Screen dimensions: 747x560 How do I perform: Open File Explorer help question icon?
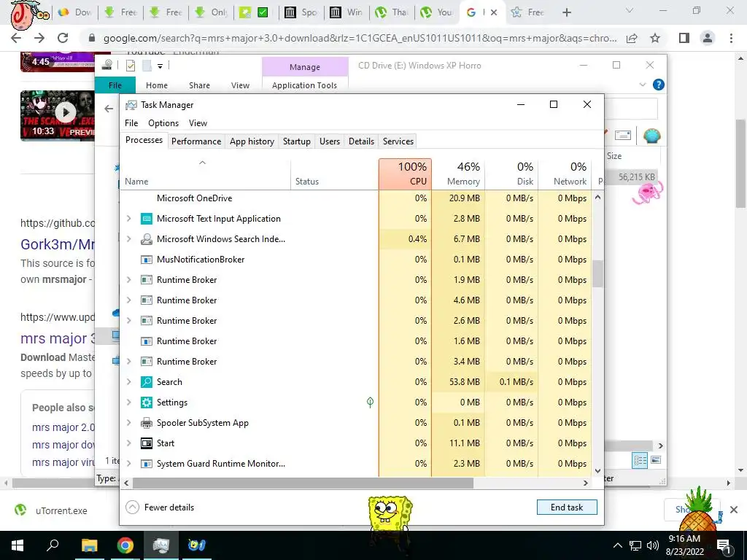[659, 85]
